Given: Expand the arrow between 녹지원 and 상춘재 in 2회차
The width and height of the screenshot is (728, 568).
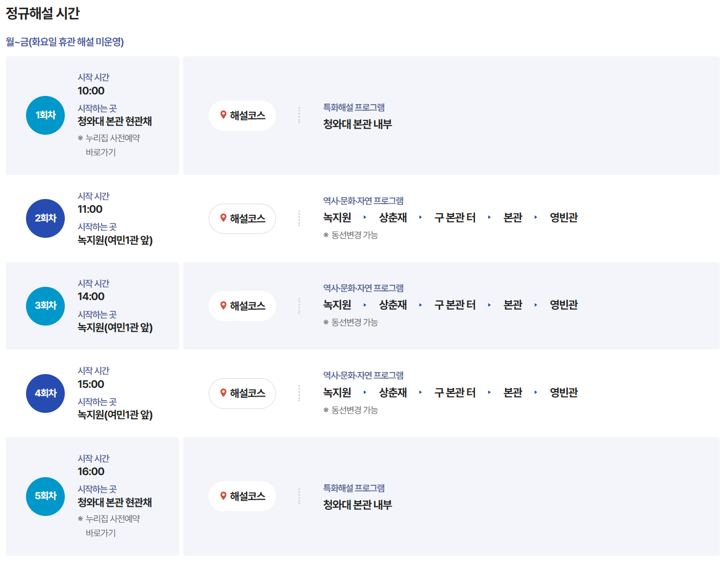Looking at the screenshot, I should click(365, 217).
